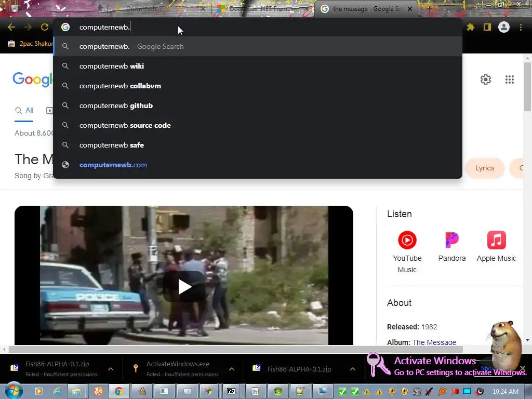Click the magnifier tray icon
Screen dimensions: 532x399
(442, 392)
